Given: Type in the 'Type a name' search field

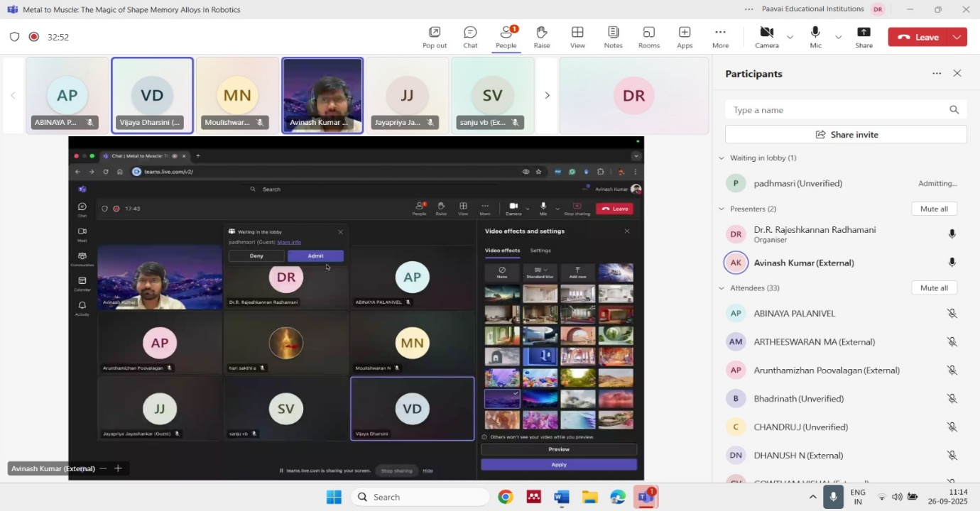Looking at the screenshot, I should (838, 110).
